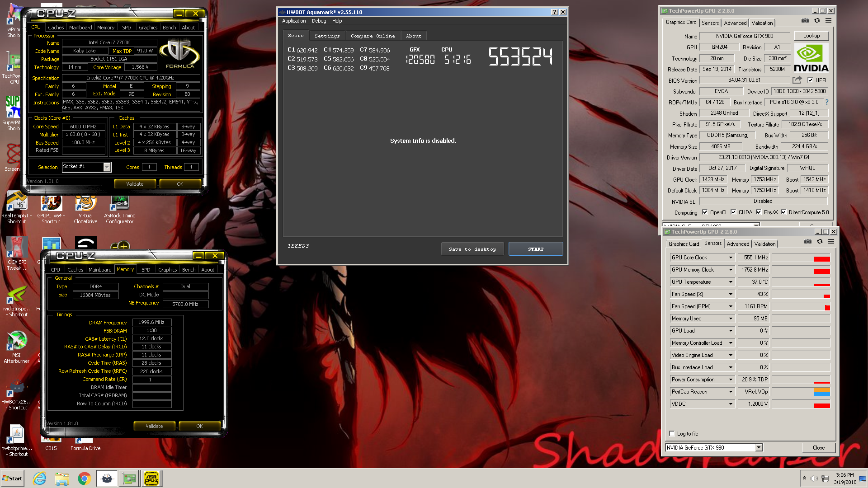The height and width of the screenshot is (488, 868).
Task: Open File Explorer from taskbar
Action: [x=62, y=479]
